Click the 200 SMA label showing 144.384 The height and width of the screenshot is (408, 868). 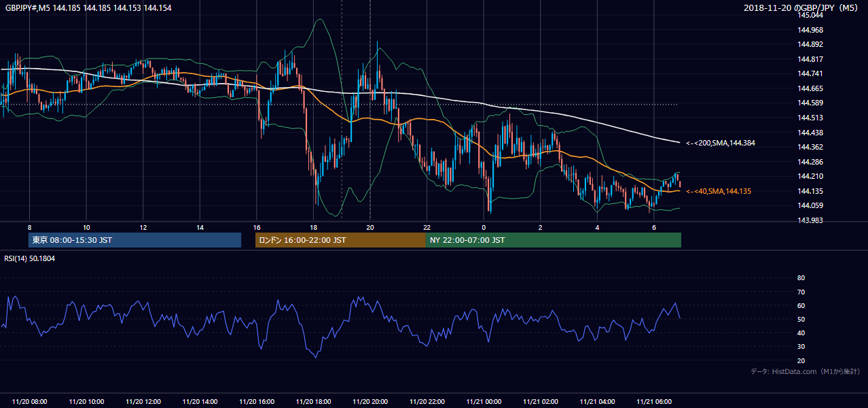(721, 143)
